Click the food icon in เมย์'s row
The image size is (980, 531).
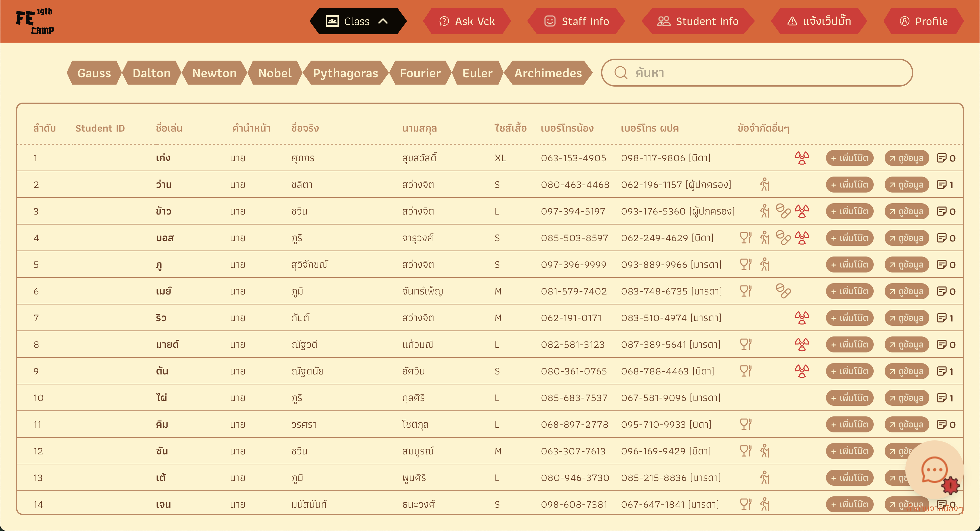(746, 291)
